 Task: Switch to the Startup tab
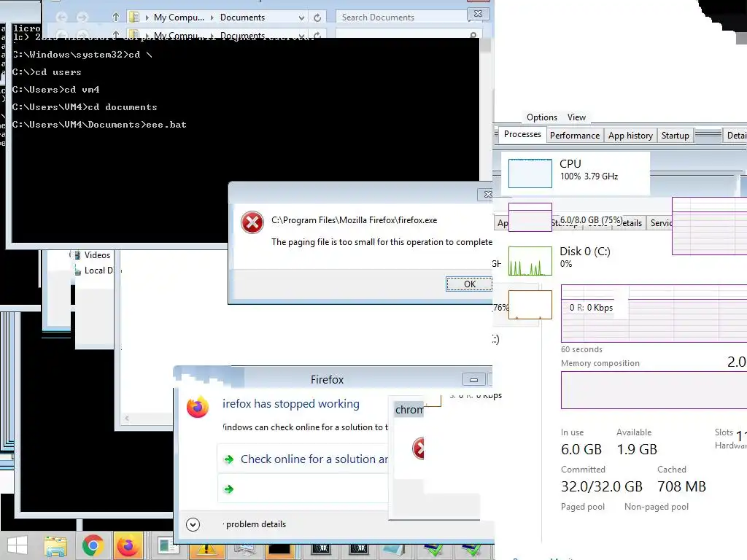pyautogui.click(x=675, y=135)
